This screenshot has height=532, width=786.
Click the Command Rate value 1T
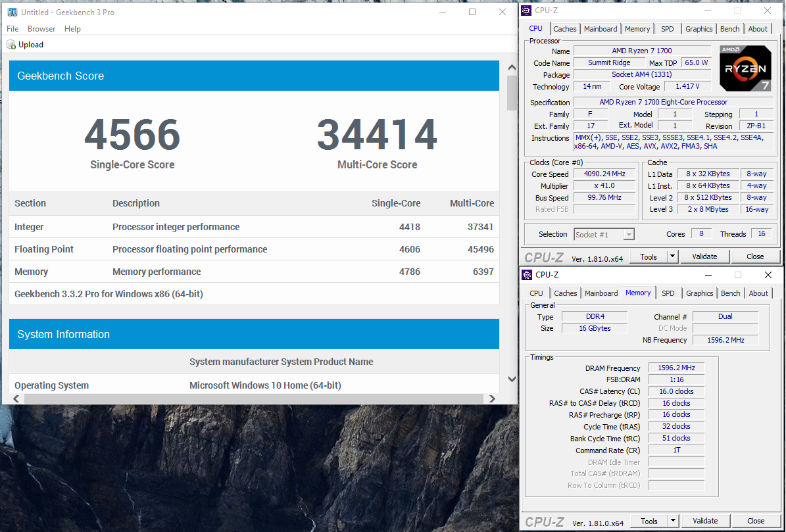(675, 450)
